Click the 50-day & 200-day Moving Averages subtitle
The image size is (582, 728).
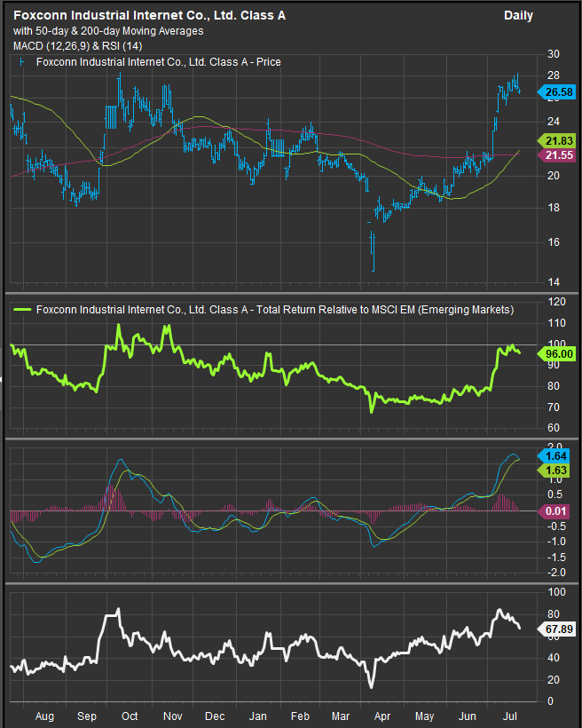click(x=108, y=31)
